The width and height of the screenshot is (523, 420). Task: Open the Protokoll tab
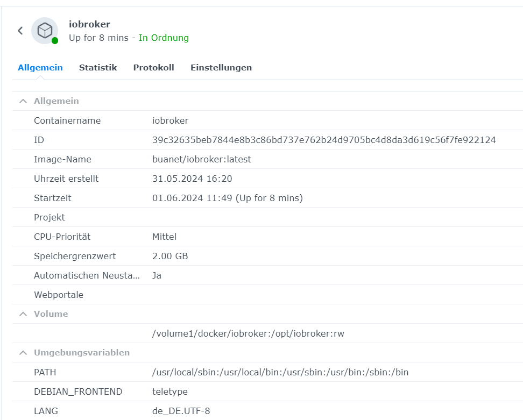click(x=153, y=67)
